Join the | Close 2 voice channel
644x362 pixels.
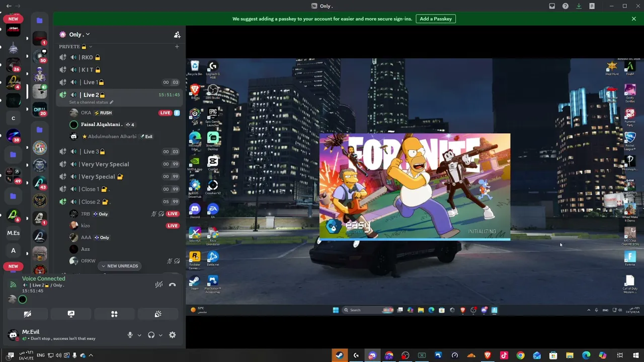click(119, 202)
